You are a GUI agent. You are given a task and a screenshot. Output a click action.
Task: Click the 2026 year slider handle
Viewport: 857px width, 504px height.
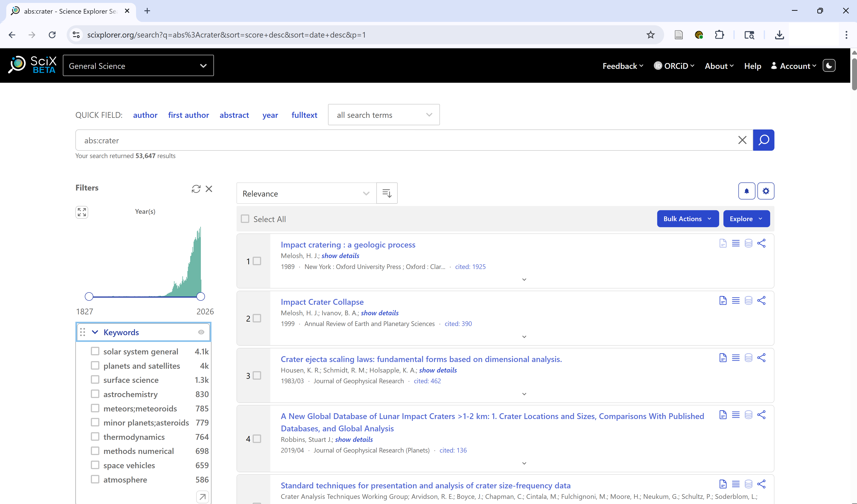tap(201, 296)
